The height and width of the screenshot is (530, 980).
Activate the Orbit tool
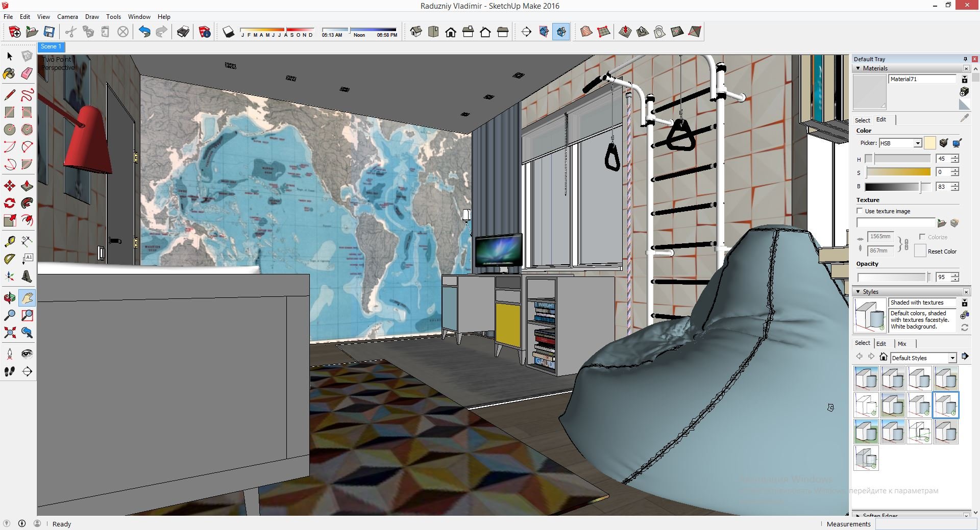click(x=9, y=298)
